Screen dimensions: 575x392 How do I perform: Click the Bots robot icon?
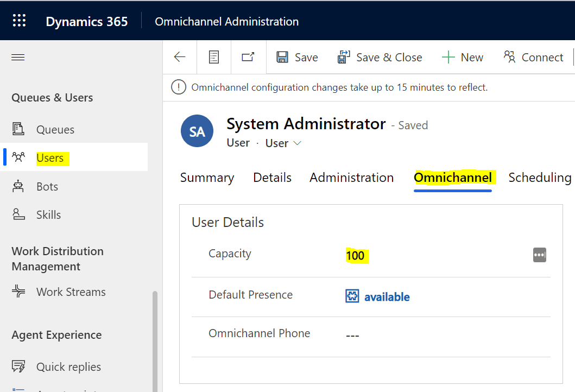[18, 186]
